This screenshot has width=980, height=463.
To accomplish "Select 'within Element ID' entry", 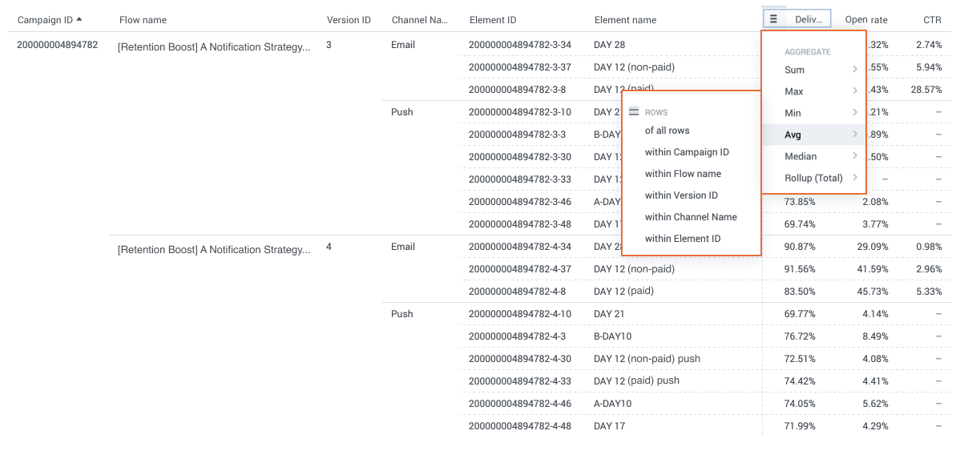I will tap(683, 239).
